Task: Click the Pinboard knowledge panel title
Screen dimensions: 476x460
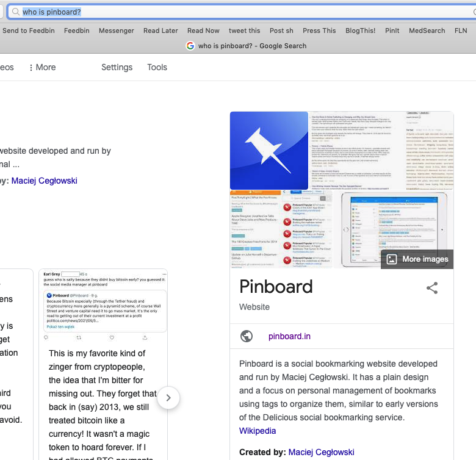Action: tap(276, 287)
